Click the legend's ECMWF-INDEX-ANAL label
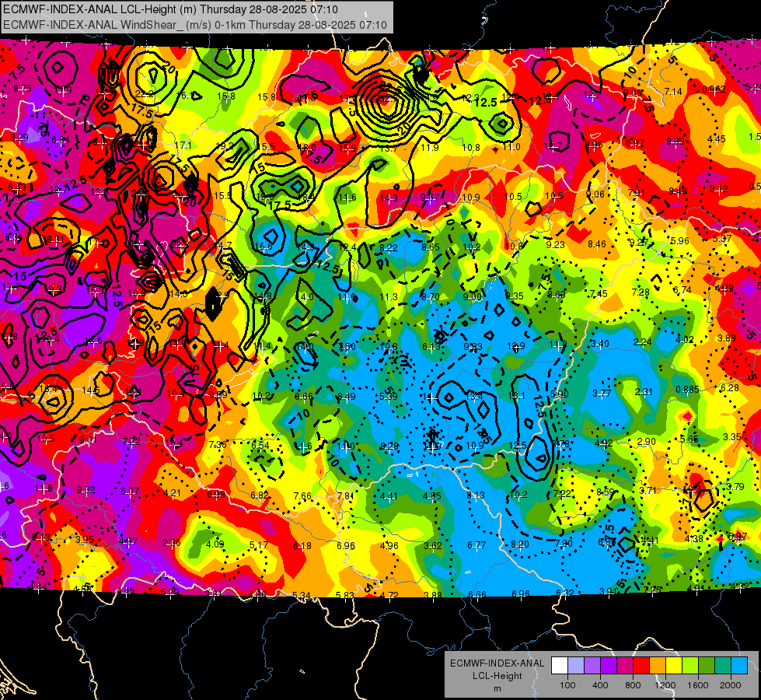 point(497,663)
